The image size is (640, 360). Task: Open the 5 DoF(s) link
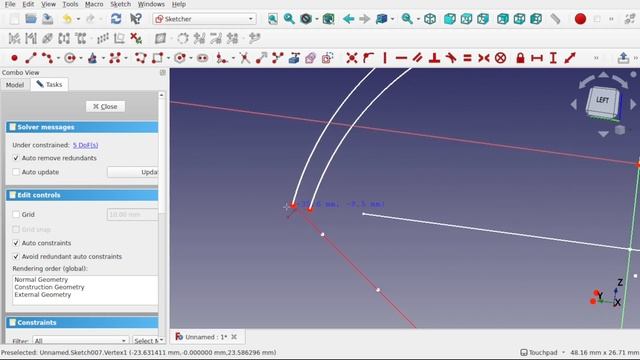coord(85,145)
